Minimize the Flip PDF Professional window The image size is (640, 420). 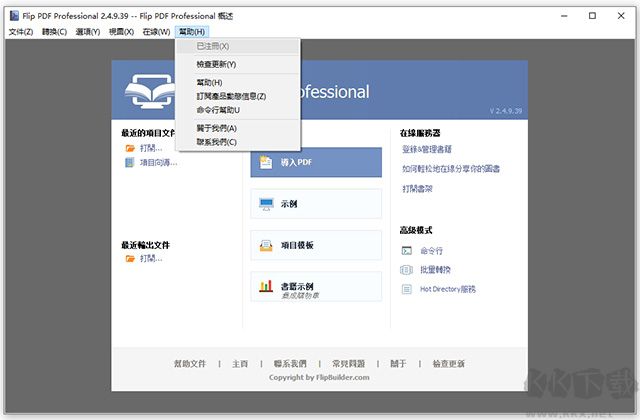point(564,16)
